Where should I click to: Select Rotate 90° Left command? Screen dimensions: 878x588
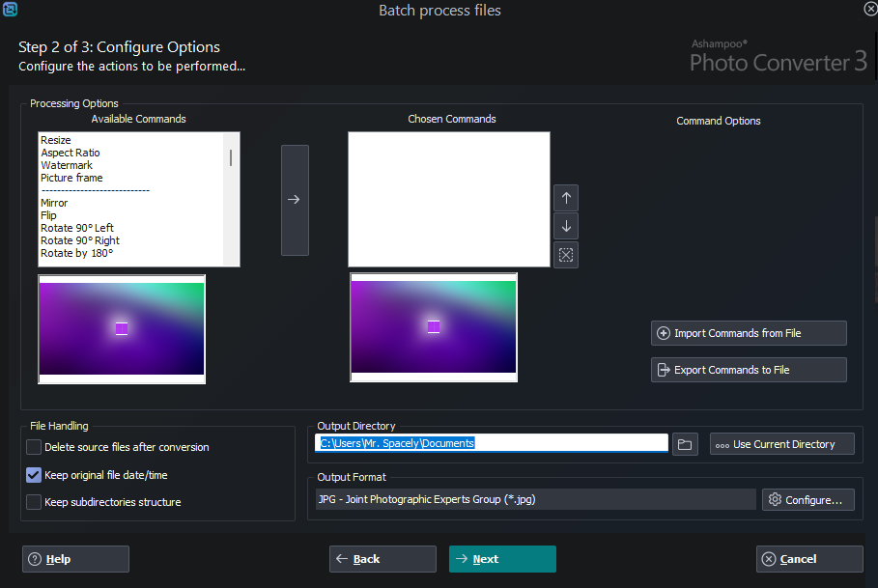pos(76,228)
